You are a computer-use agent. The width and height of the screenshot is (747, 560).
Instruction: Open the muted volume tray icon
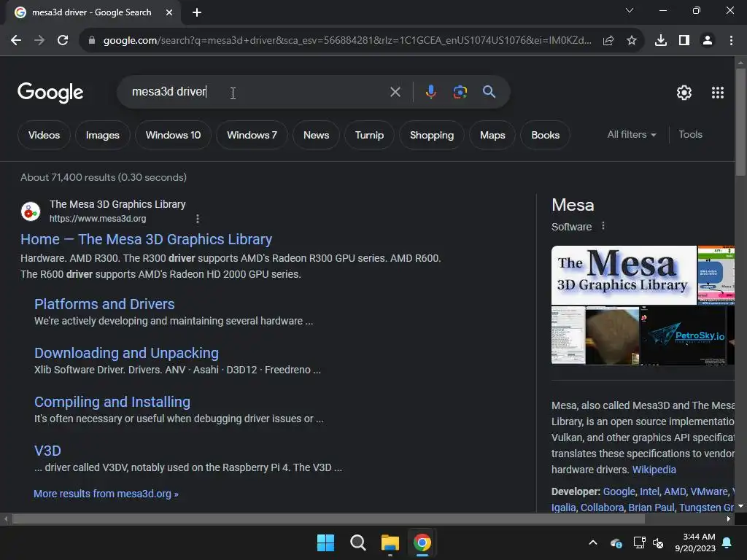click(658, 542)
